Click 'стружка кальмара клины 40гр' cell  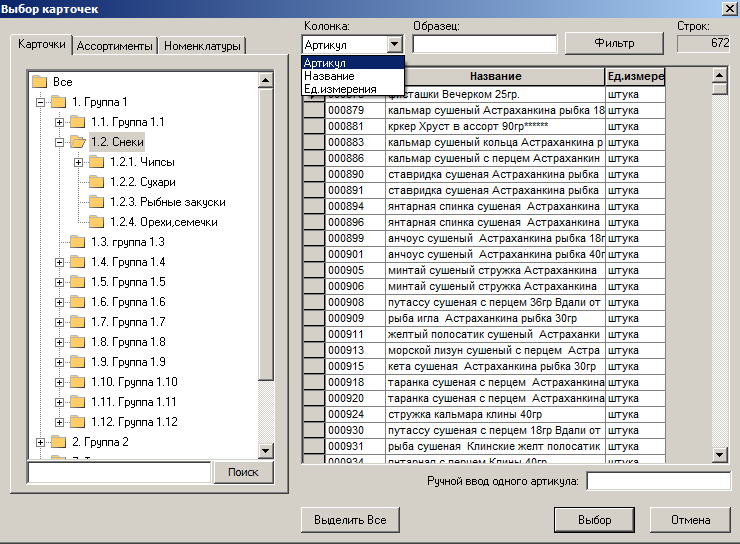[x=496, y=415]
